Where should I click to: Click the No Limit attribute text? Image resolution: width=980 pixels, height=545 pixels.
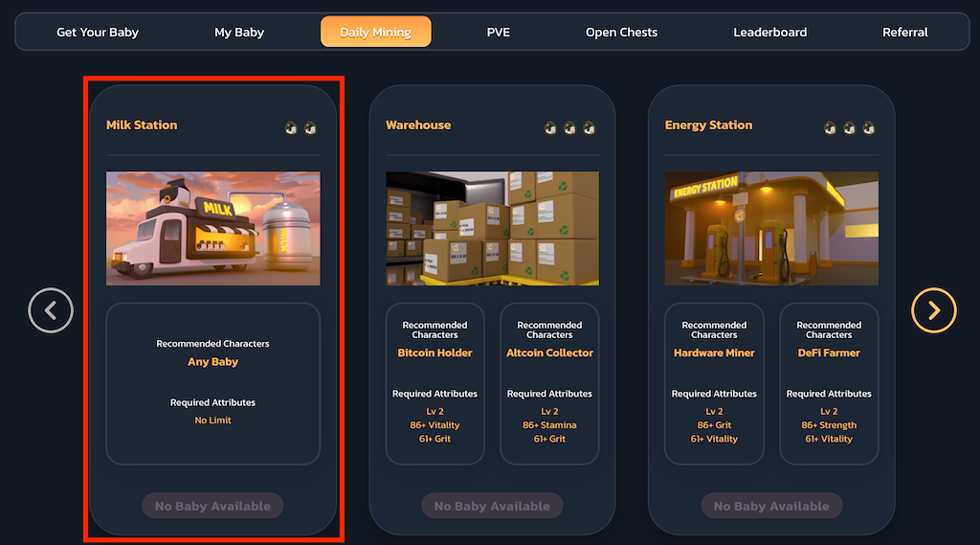(212, 420)
